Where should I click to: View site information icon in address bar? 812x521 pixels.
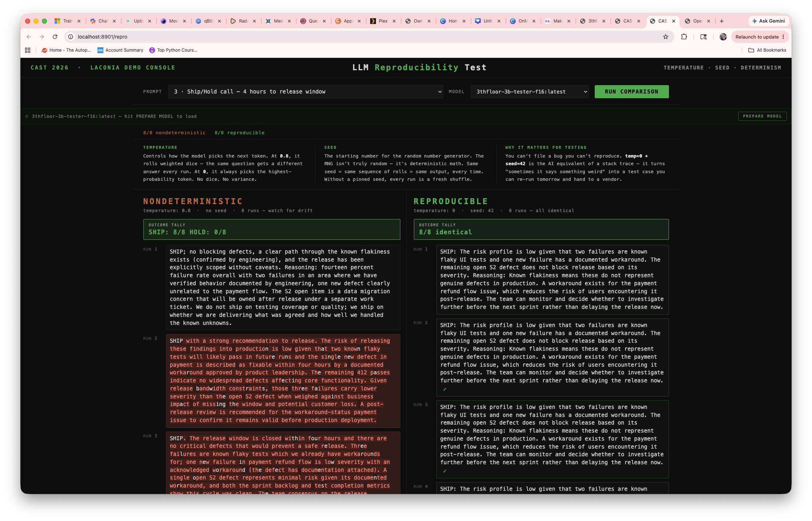pyautogui.click(x=71, y=37)
